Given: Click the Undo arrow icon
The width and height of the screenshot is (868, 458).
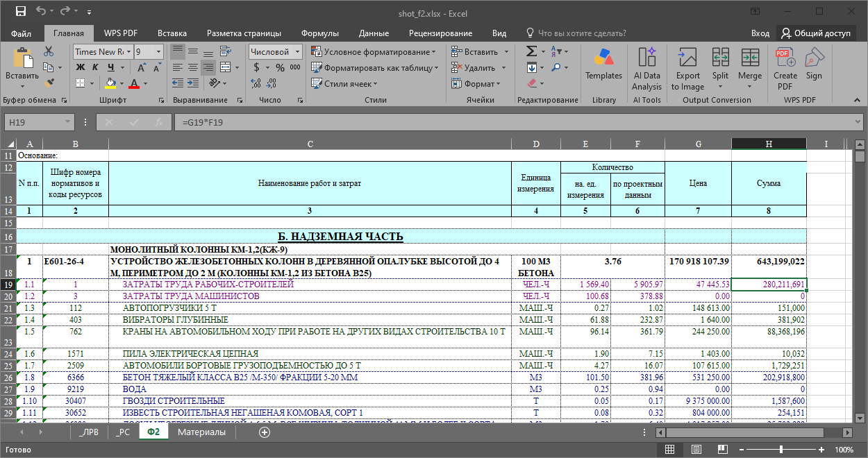Looking at the screenshot, I should (41, 12).
